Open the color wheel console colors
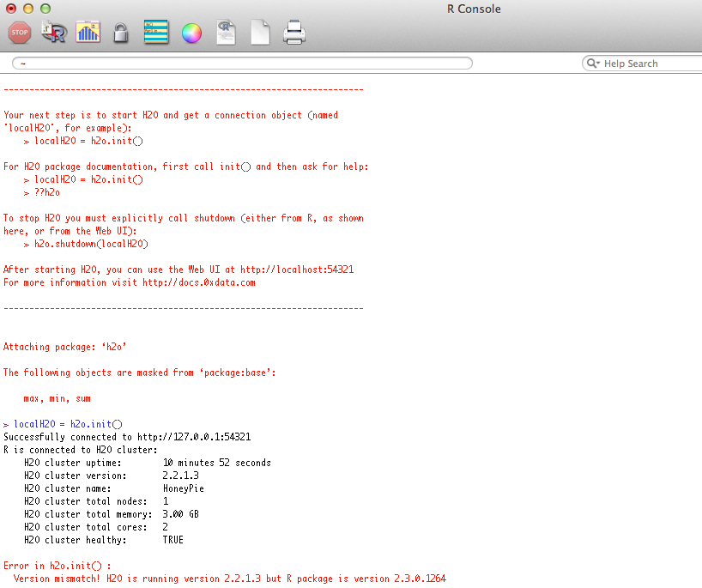702x588 pixels. [191, 33]
